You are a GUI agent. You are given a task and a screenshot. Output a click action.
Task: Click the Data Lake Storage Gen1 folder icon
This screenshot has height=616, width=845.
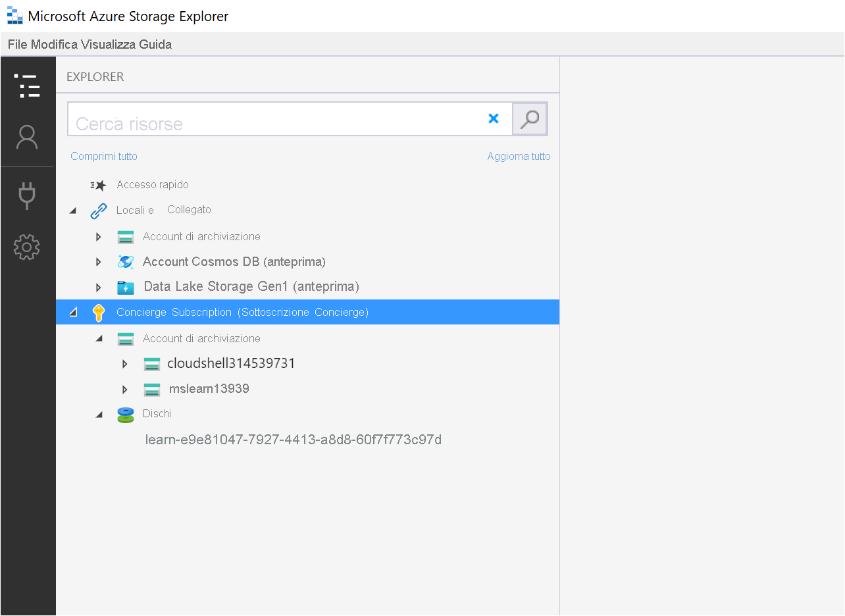[125, 288]
